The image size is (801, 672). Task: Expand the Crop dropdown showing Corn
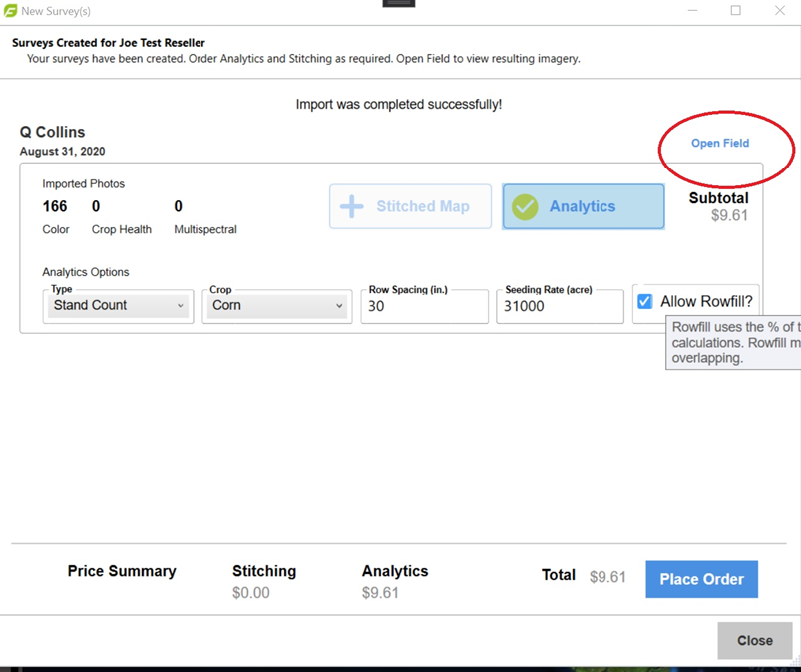[277, 306]
